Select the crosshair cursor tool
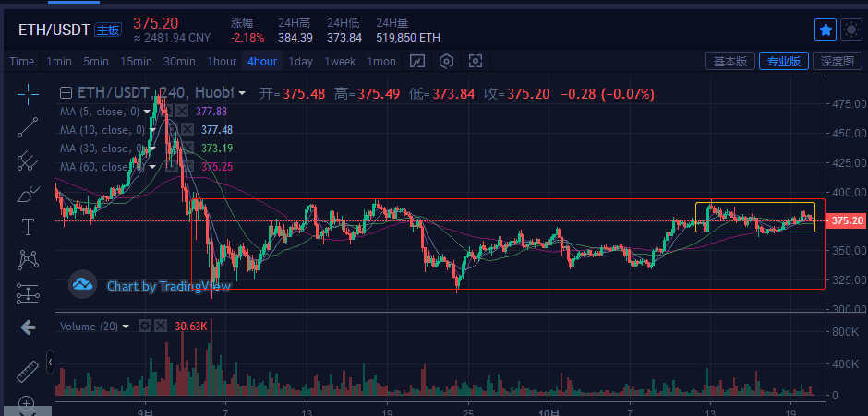The image size is (868, 416). 28,95
